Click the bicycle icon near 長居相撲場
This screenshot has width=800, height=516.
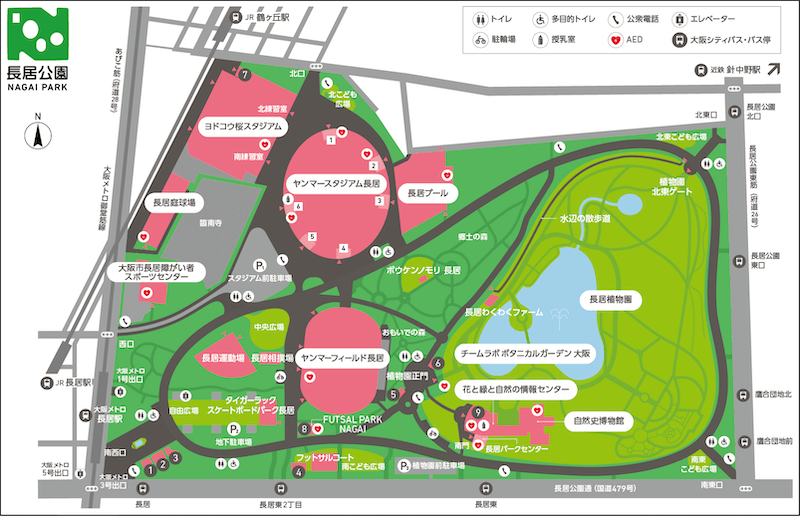[x=280, y=377]
